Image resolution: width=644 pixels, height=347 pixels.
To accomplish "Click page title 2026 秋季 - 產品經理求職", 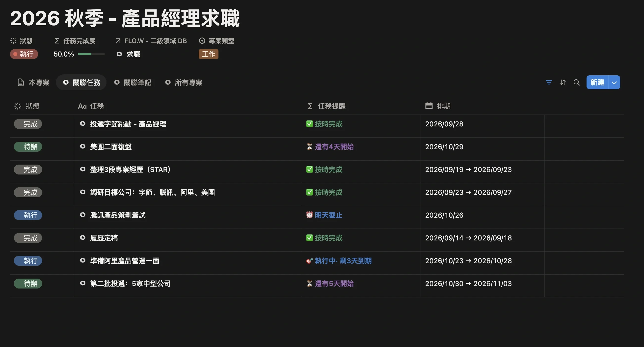I will pyautogui.click(x=125, y=18).
